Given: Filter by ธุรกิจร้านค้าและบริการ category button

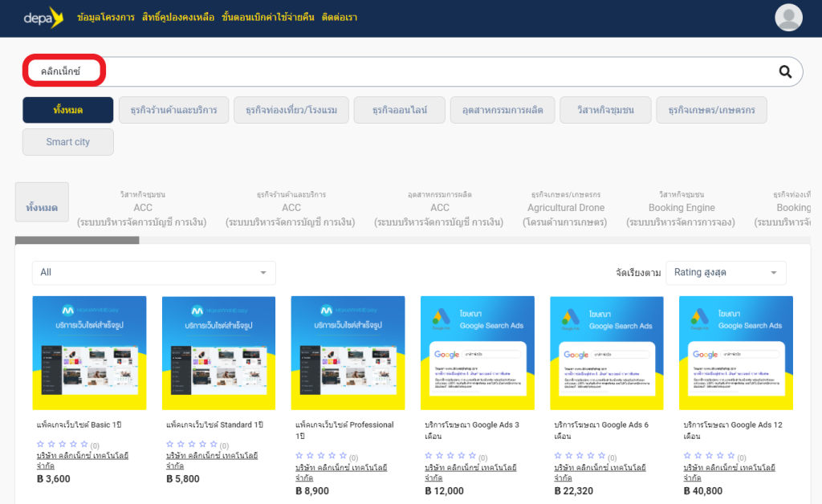Looking at the screenshot, I should coord(173,110).
